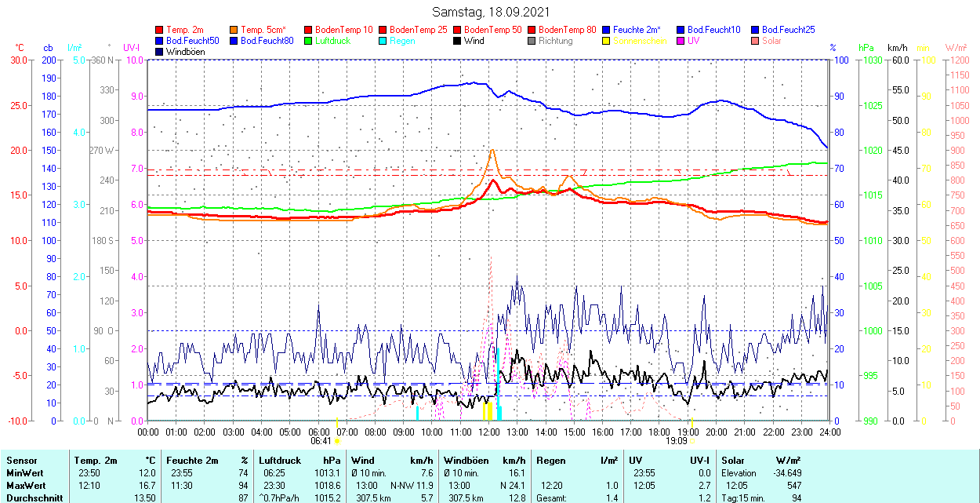Click the orange Temp. 5cm legend square

pos(234,30)
